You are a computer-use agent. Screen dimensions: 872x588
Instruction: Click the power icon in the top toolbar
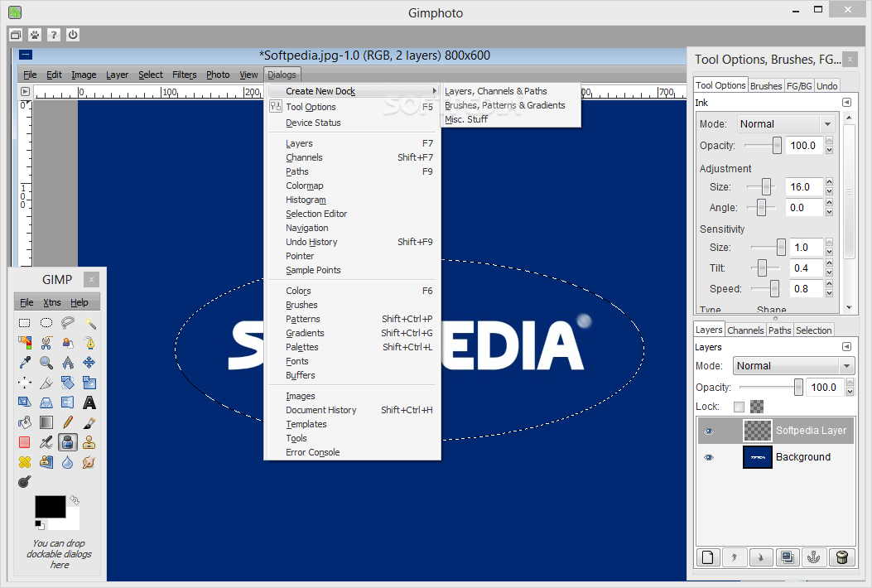click(73, 35)
